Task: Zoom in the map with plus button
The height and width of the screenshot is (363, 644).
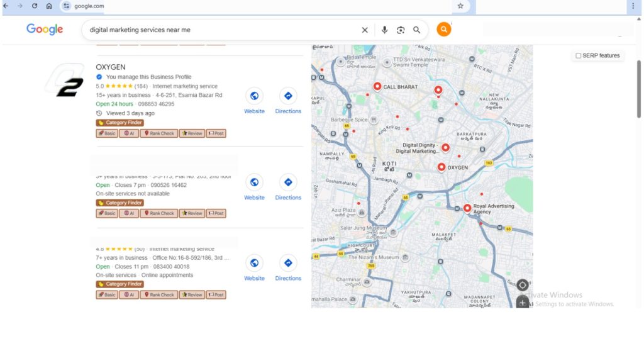Action: 523,303
